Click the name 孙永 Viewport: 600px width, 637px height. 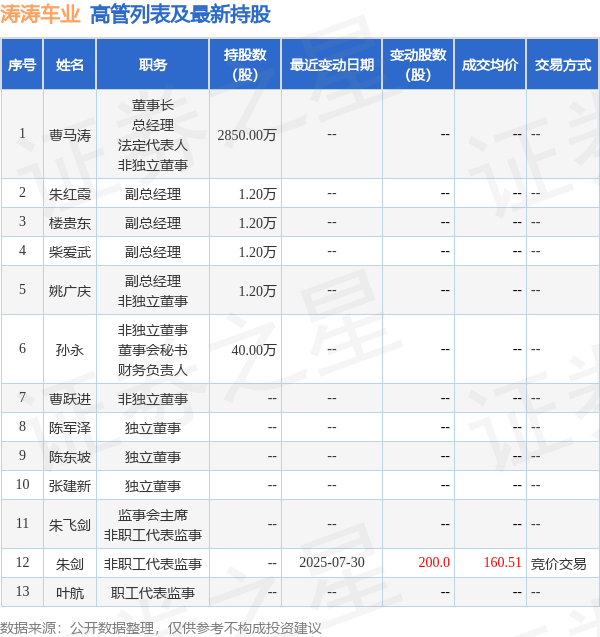coord(70,350)
